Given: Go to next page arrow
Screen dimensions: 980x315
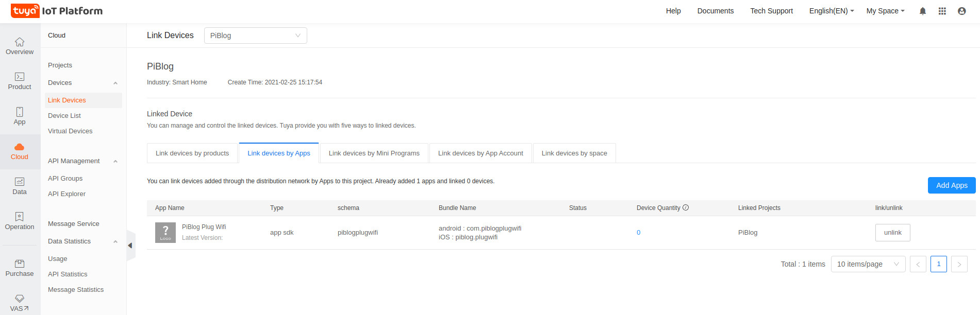Looking at the screenshot, I should tap(959, 264).
